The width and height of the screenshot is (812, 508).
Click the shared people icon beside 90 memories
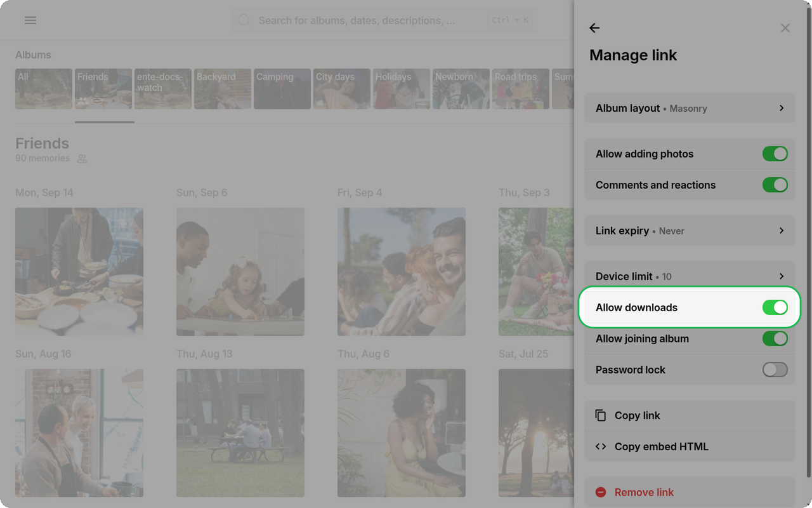click(x=82, y=159)
